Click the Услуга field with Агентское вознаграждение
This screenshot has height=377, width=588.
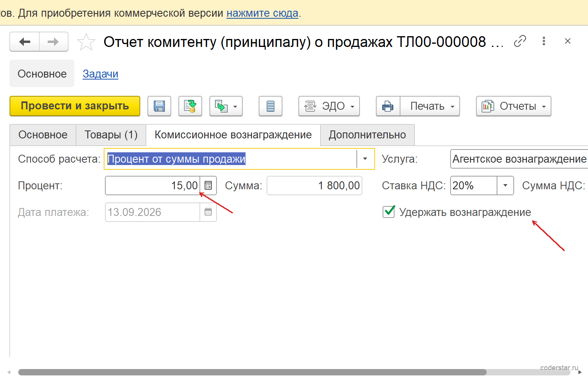pos(519,159)
